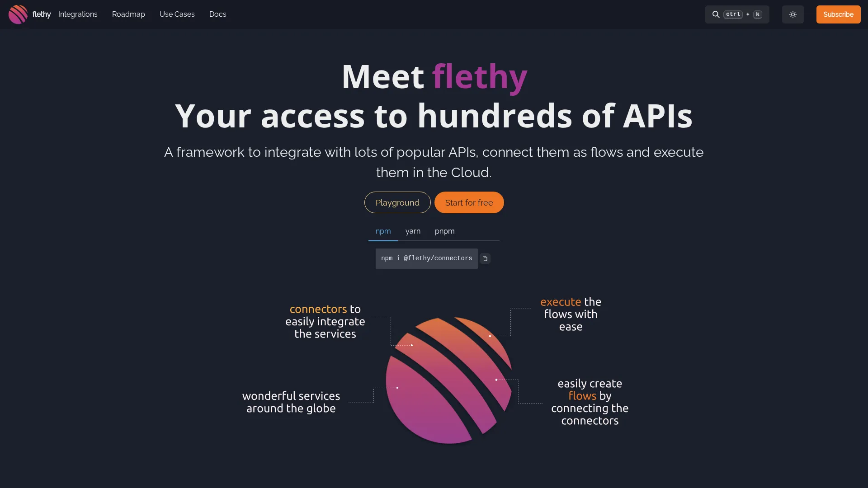Click the search magnifier icon

coord(716,14)
